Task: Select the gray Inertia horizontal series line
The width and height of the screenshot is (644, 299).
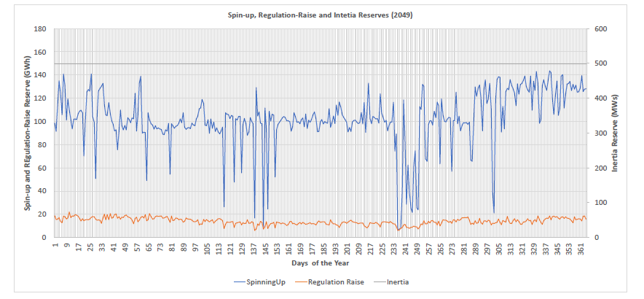Action: 321,63
